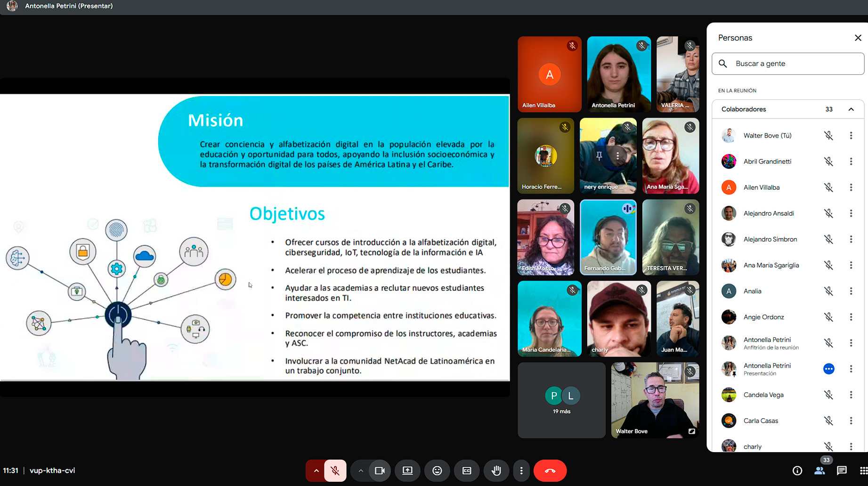The image size is (868, 486).
Task: Collapse the Colaboradores list
Action: 851,109
